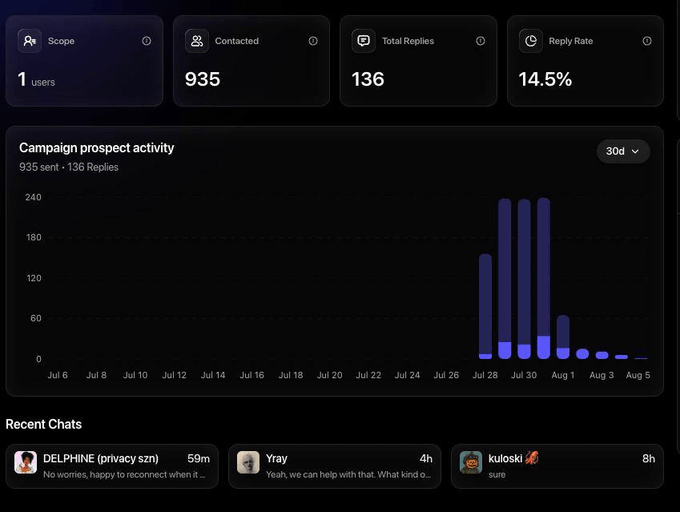Click the '8h' chat timestamp

point(649,459)
